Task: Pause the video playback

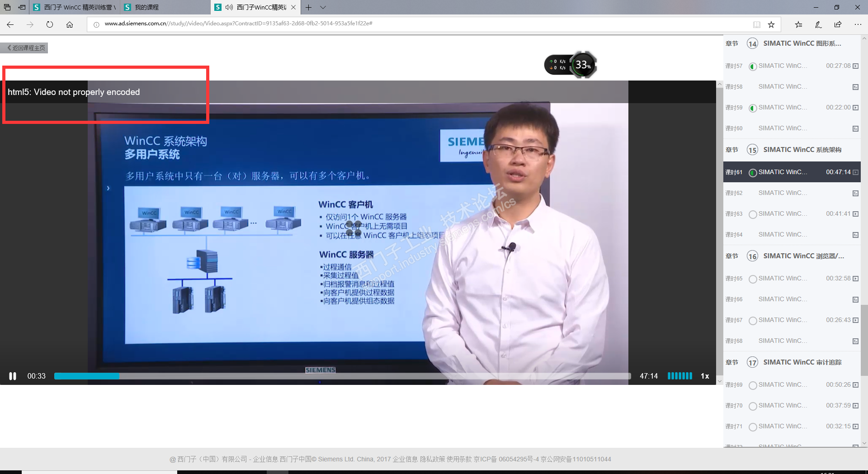Action: click(x=13, y=376)
